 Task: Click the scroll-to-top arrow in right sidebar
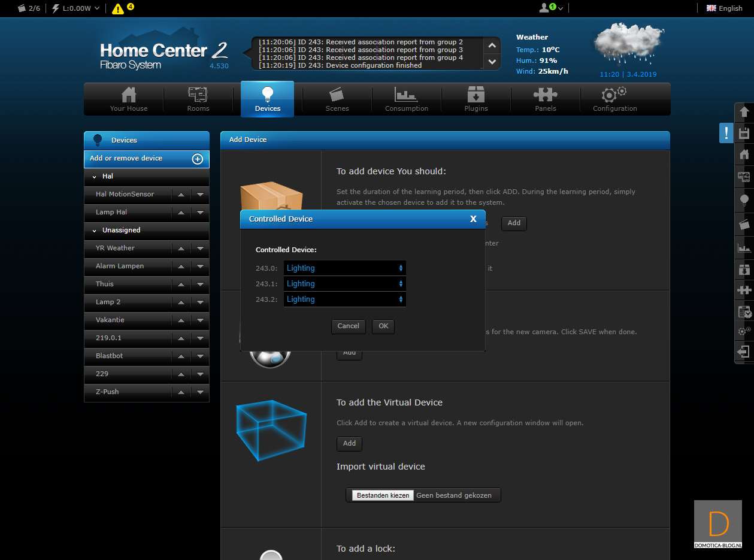744,112
